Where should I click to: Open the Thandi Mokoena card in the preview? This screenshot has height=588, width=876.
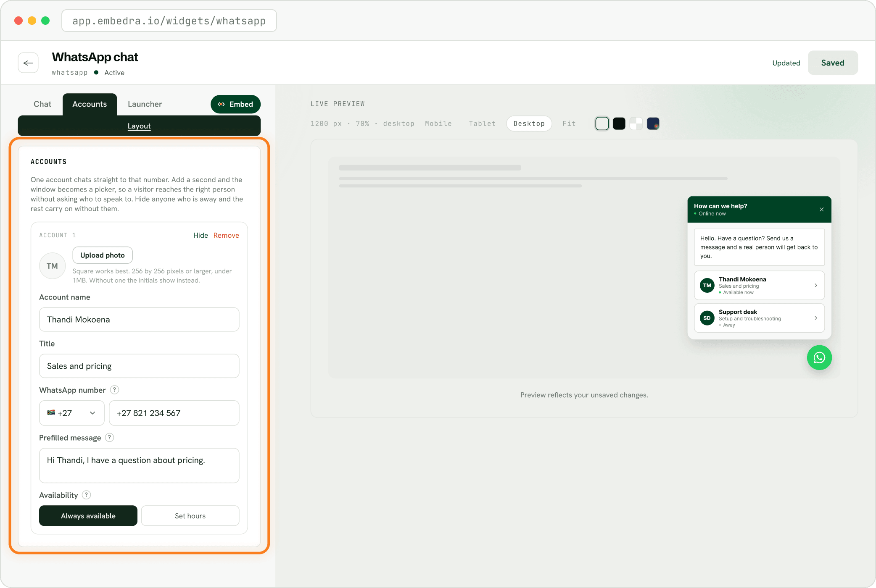759,286
